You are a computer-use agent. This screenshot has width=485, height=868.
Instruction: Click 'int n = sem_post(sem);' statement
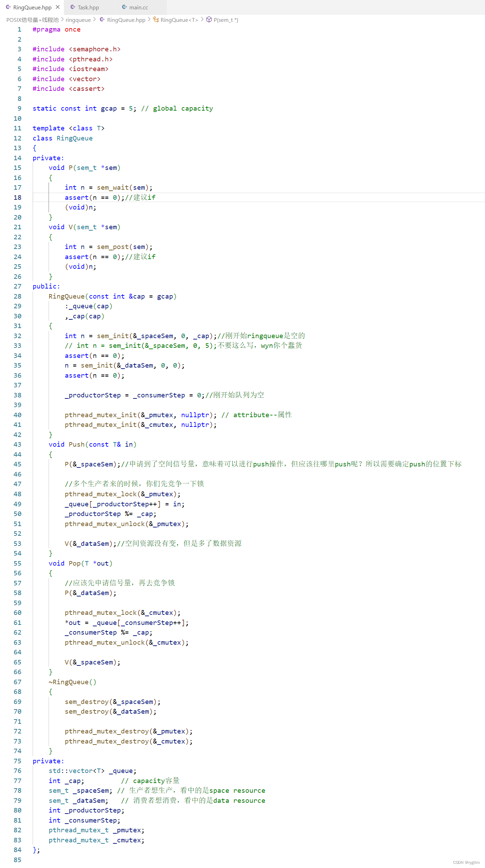[108, 247]
